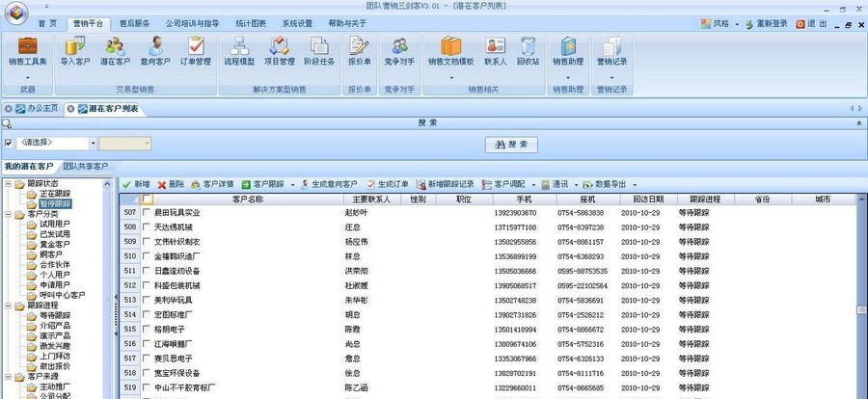
Task: Open 报价单 quotation icon
Action: coord(359,52)
